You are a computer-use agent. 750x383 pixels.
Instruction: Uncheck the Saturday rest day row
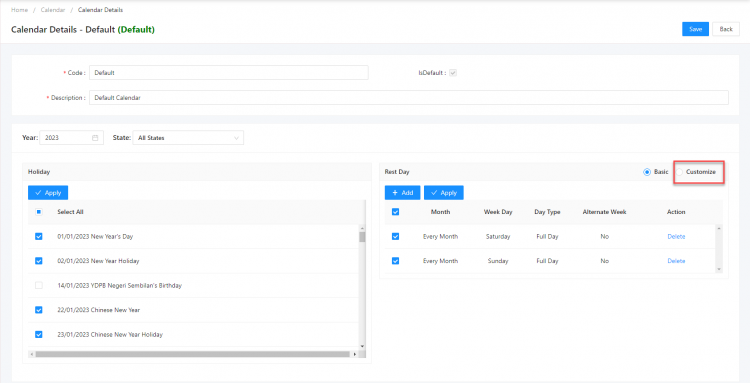[x=396, y=236]
